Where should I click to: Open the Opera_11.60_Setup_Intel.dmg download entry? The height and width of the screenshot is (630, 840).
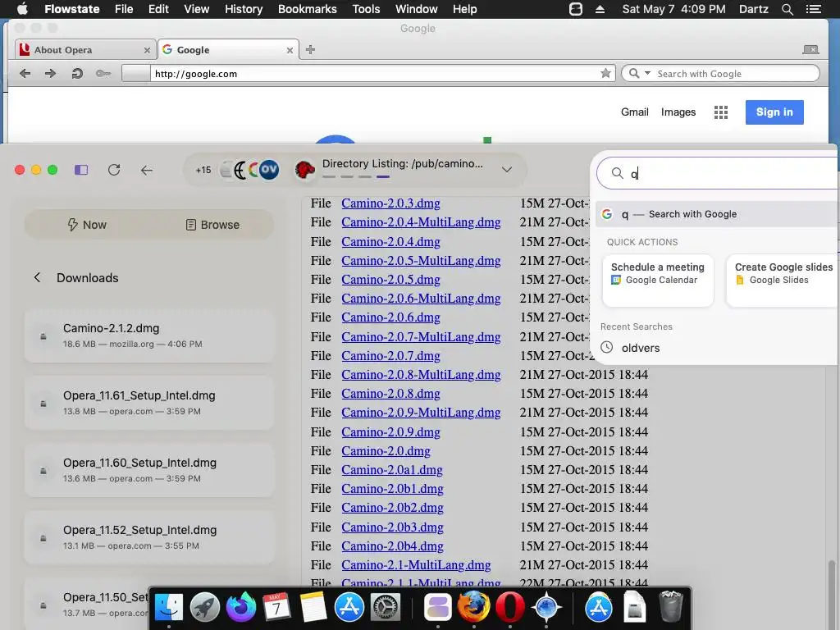(149, 470)
